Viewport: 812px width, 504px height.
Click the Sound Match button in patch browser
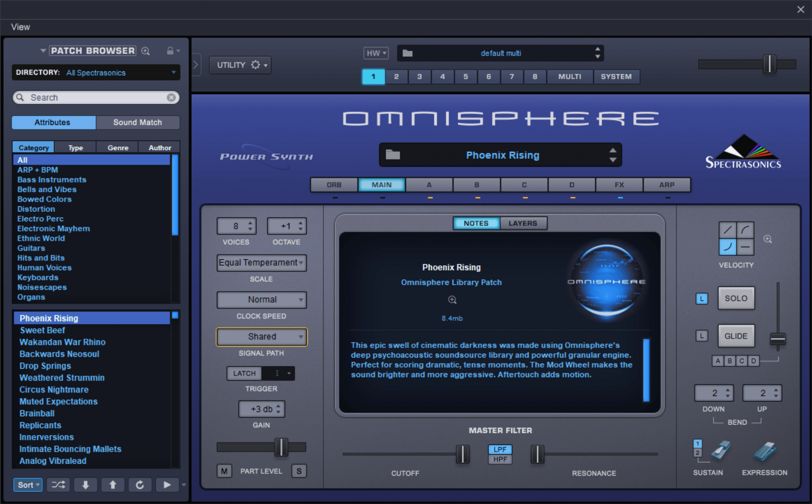click(138, 122)
